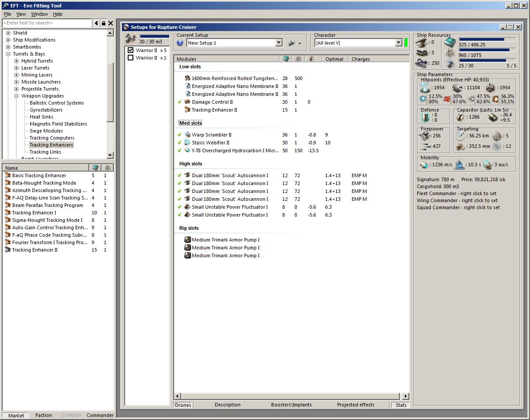
Task: Click the capacitor icon showing 1266
Action: click(460, 117)
